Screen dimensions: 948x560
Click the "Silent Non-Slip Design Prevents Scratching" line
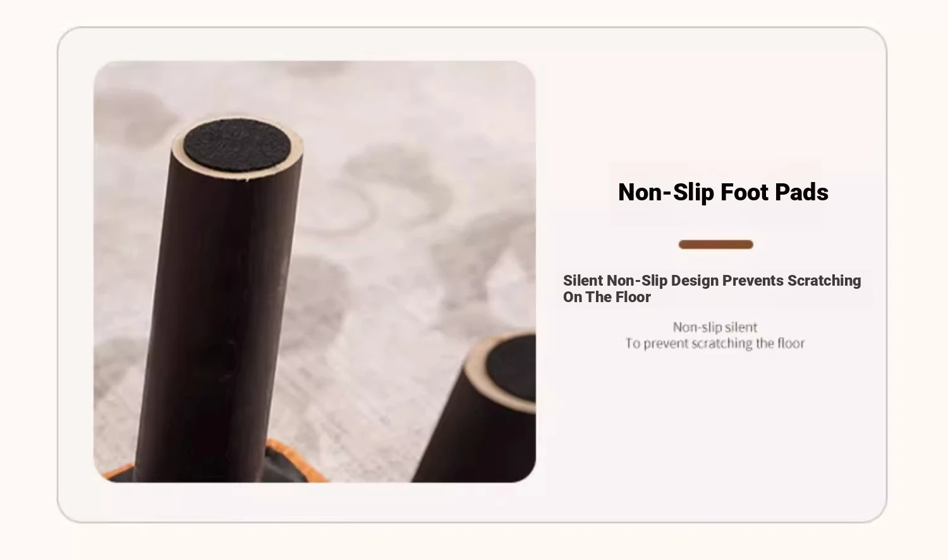tap(712, 281)
